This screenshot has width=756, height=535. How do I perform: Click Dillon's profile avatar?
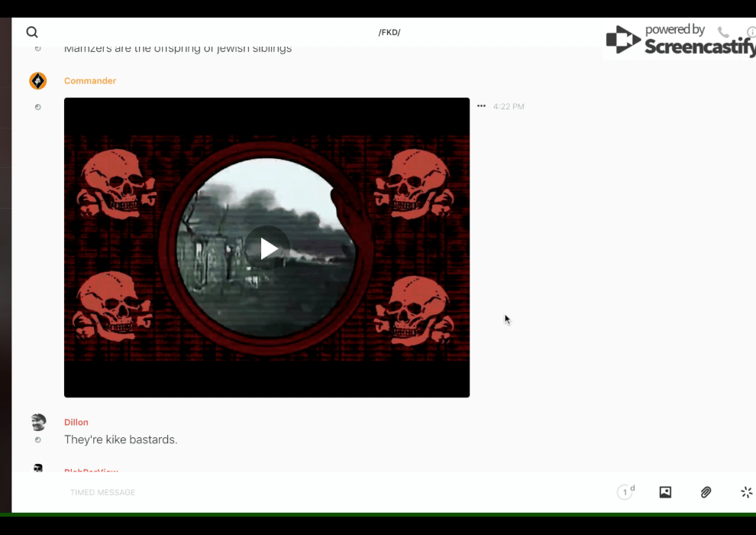click(38, 422)
